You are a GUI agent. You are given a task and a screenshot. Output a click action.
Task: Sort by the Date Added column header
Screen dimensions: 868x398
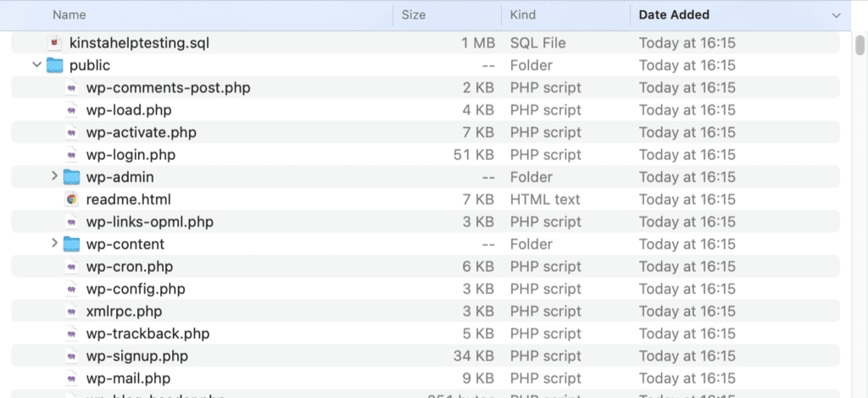pos(674,14)
